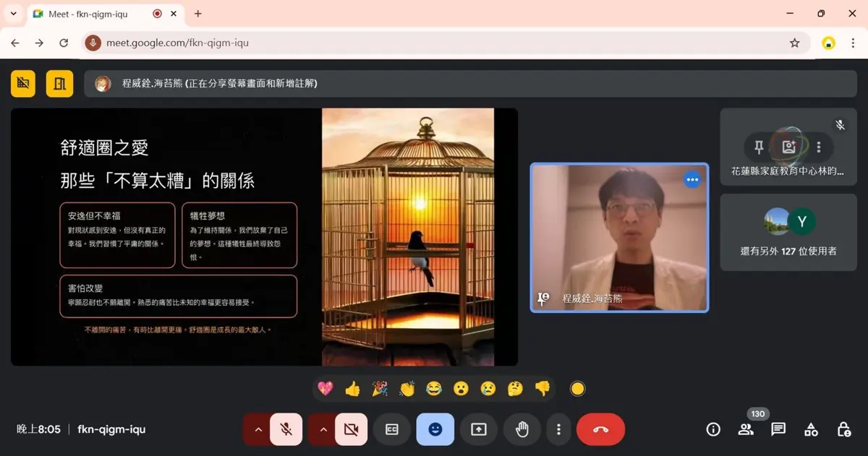Change the reaction skin tone swatch

[x=577, y=389]
